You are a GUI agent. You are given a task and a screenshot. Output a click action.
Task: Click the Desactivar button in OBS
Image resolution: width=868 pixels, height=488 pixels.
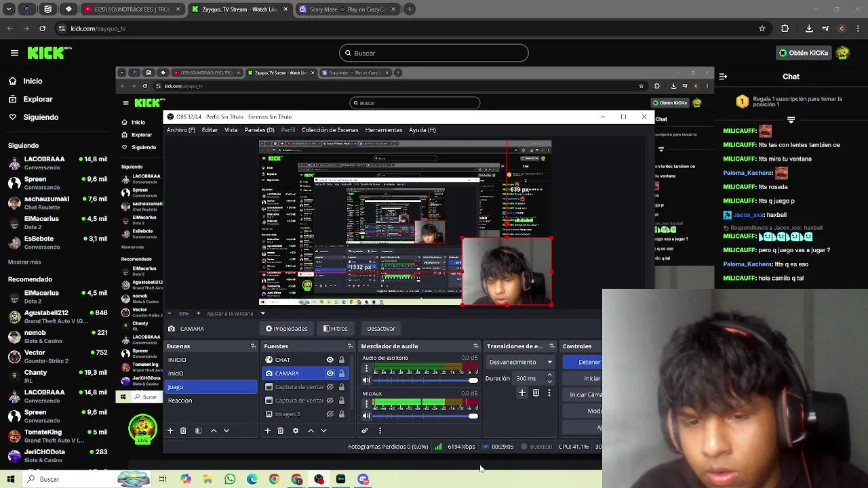[x=381, y=329]
